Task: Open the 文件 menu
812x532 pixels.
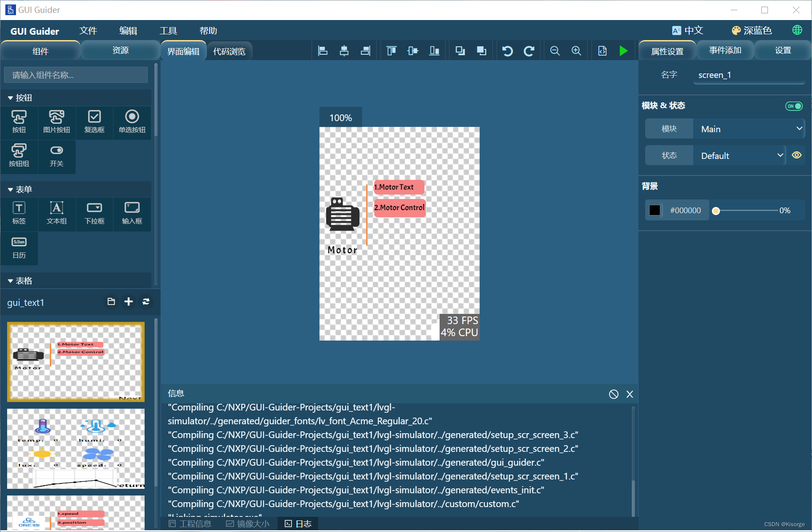Action: (x=88, y=31)
